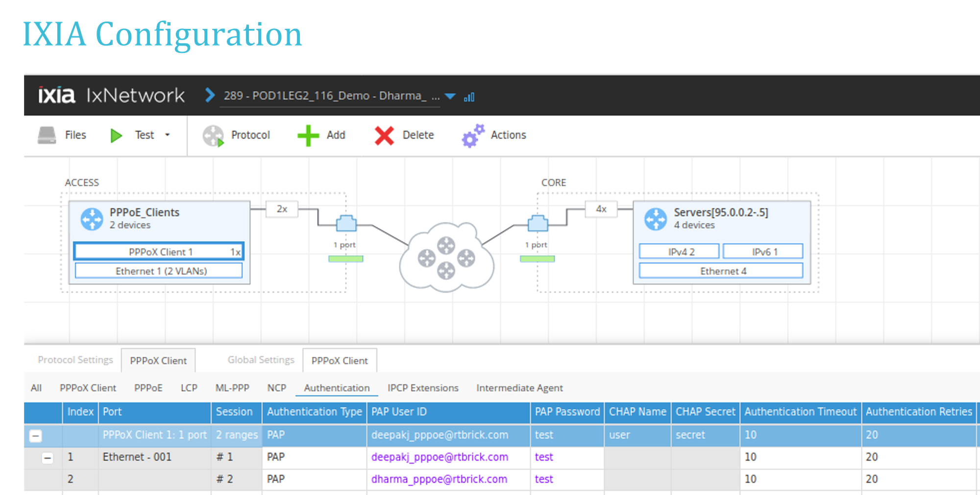Select the PPPoX Client 1 stack box

(x=159, y=251)
